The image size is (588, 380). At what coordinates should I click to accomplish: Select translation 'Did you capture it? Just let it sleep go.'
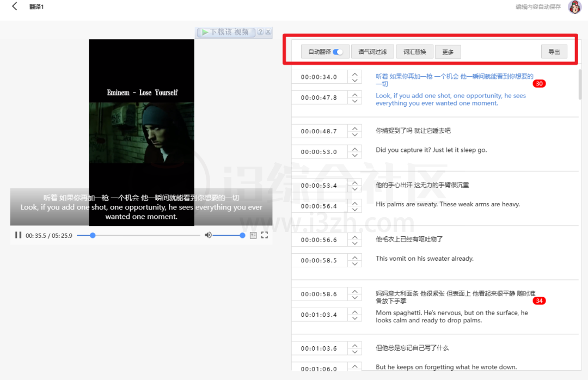[431, 150]
